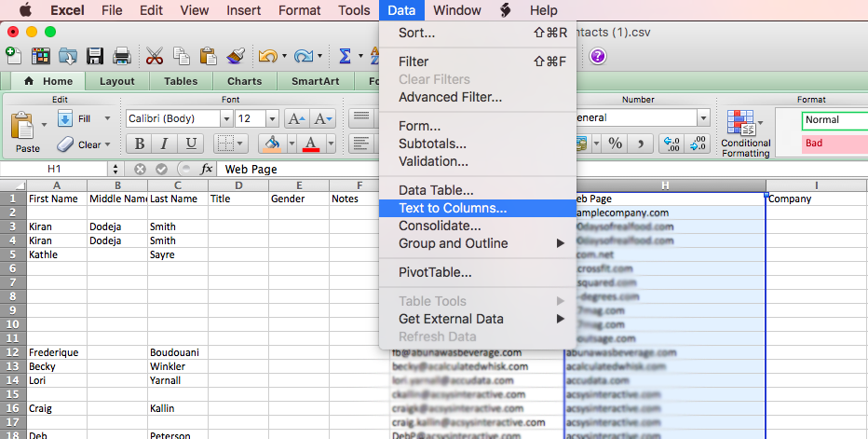Select Consolidate... from the Data menu

click(477, 226)
